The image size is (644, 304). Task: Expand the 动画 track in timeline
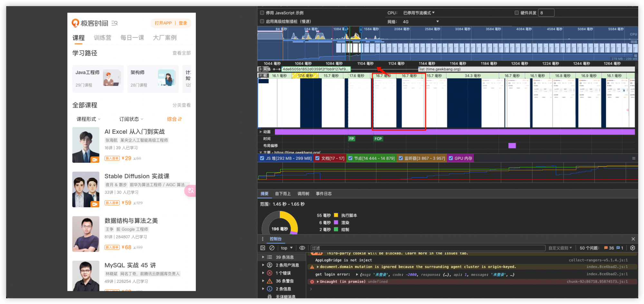click(261, 132)
